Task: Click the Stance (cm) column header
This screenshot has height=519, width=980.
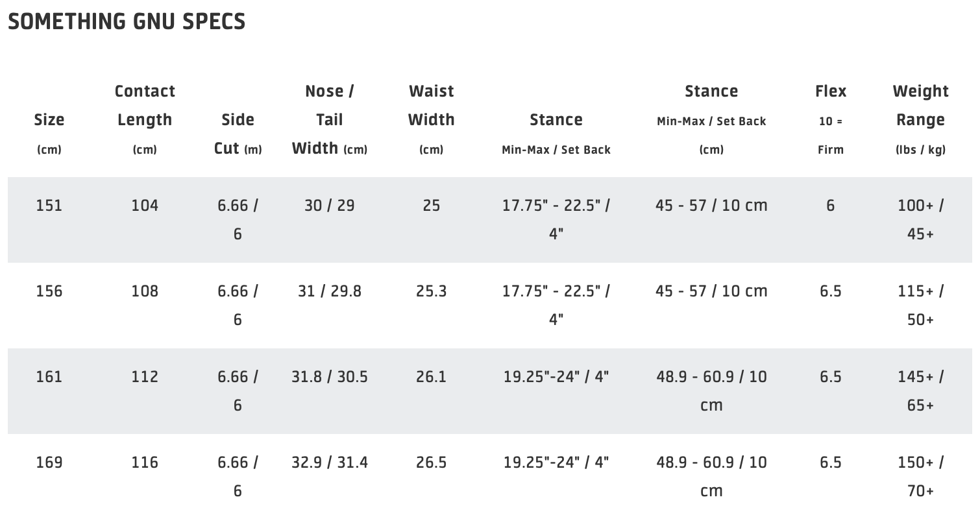Action: click(x=711, y=119)
